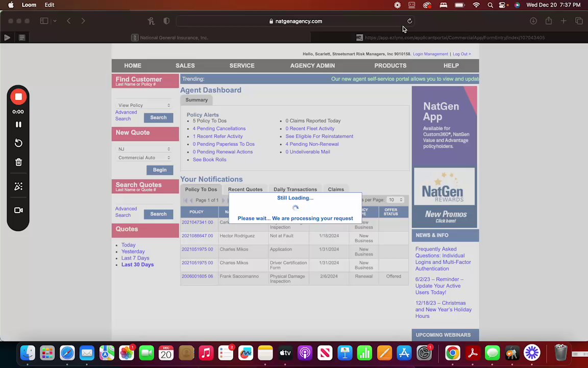Open Launchpad from the dock

click(47, 353)
